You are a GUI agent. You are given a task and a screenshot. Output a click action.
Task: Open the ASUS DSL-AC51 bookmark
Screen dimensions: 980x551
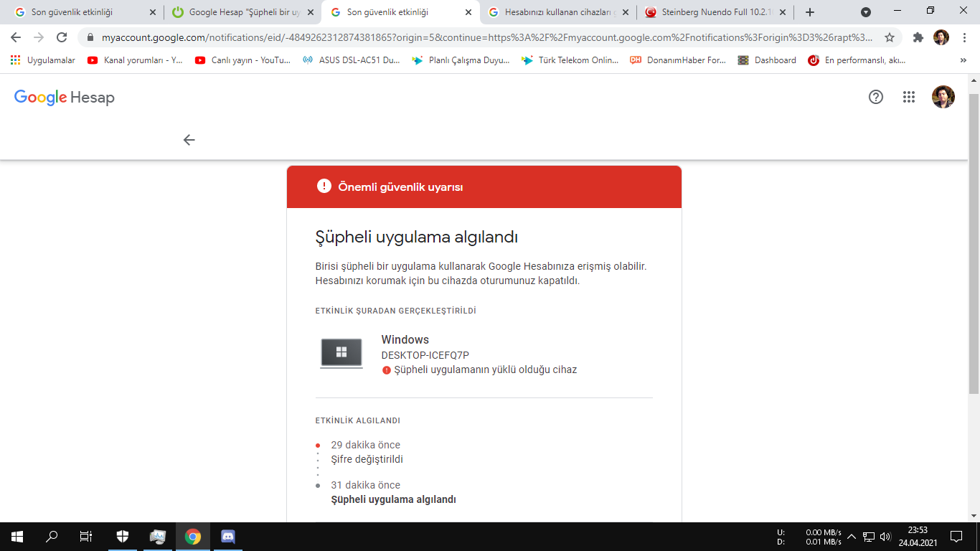click(352, 60)
